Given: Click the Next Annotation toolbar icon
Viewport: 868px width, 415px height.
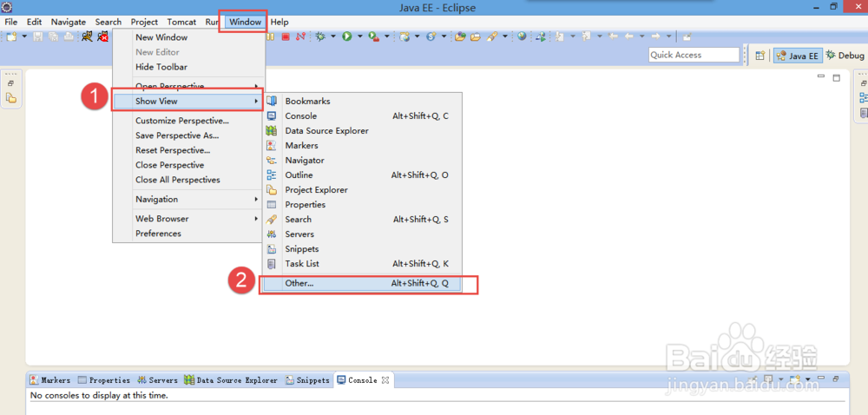Looking at the screenshot, I should coord(559,36).
